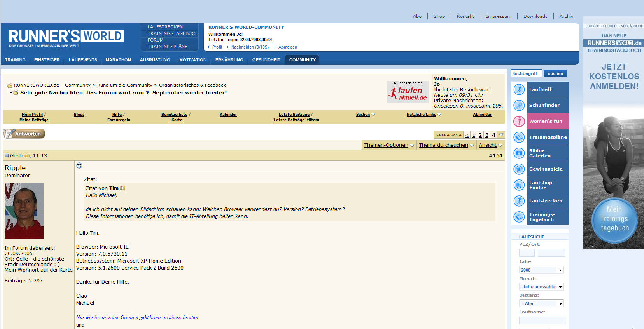This screenshot has height=329, width=644.
Task: Expand the Distanz Alle dropdown
Action: click(541, 303)
